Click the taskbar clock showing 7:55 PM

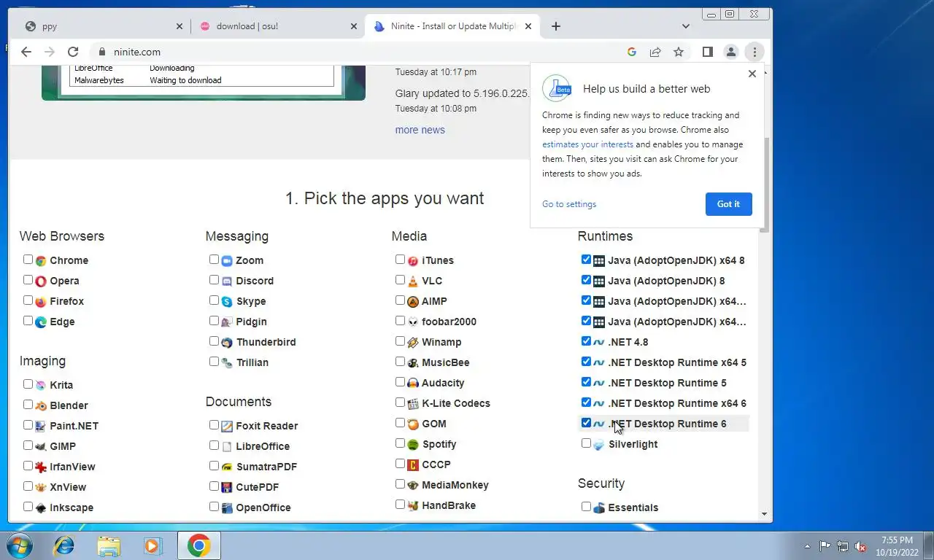(x=897, y=546)
